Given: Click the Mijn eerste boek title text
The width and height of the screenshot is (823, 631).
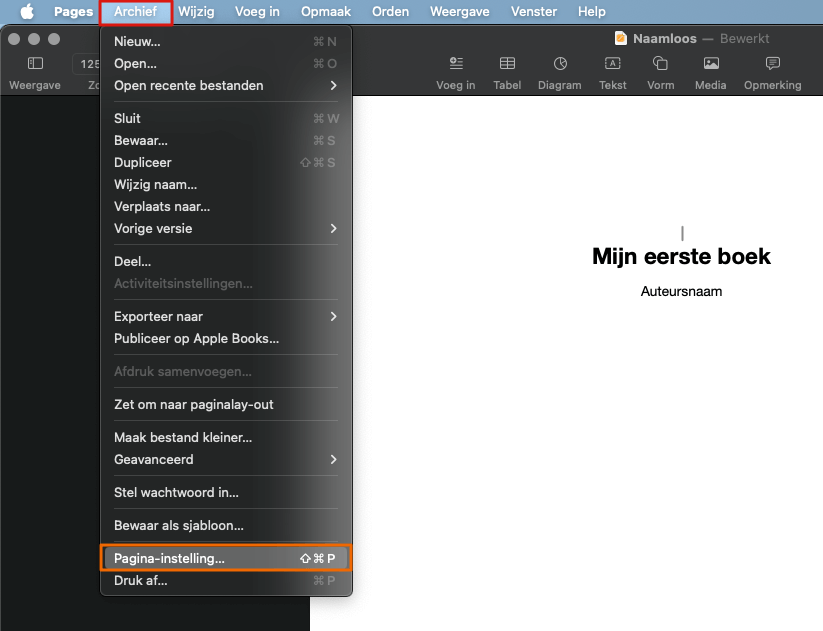Looking at the screenshot, I should (681, 257).
